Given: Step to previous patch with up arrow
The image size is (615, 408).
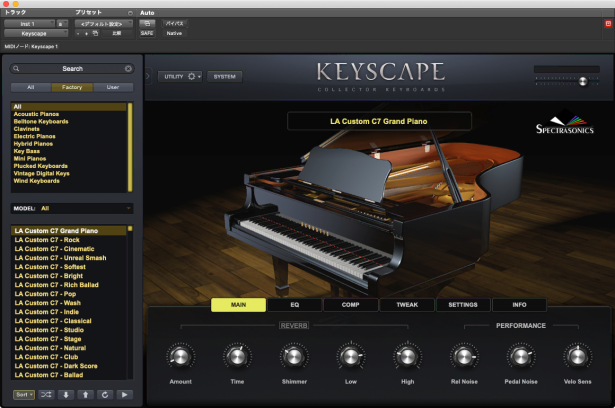Looking at the screenshot, I should [85, 394].
